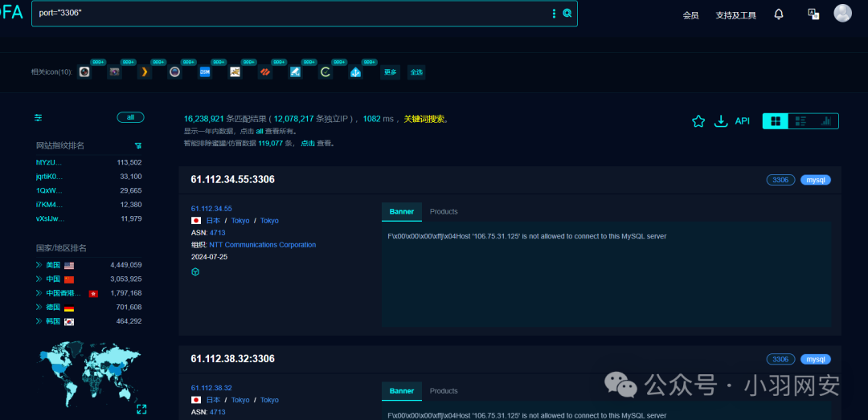This screenshot has height=420, width=868.
Task: Click the 3306 port tag on 61.112.38.32
Action: click(x=780, y=360)
